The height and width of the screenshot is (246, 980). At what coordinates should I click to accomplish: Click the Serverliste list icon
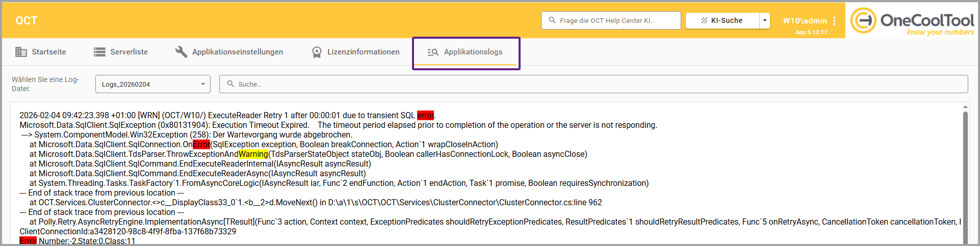[100, 52]
